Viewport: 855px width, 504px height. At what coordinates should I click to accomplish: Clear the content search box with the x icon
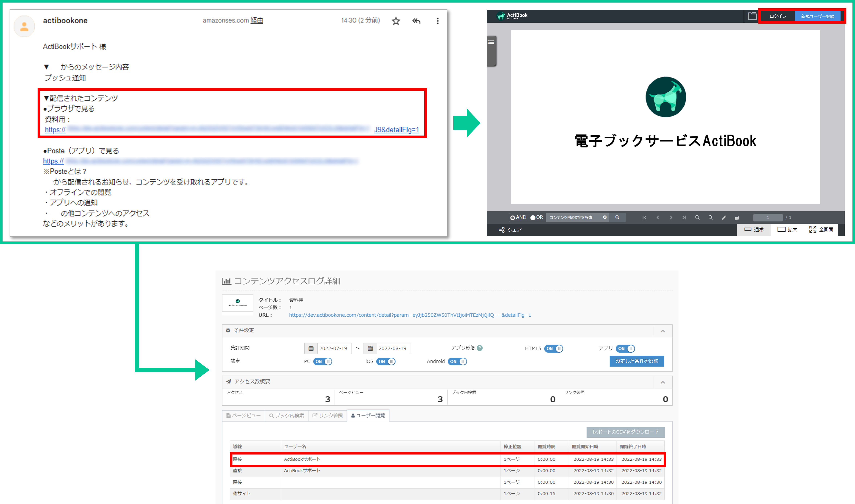coord(604,217)
